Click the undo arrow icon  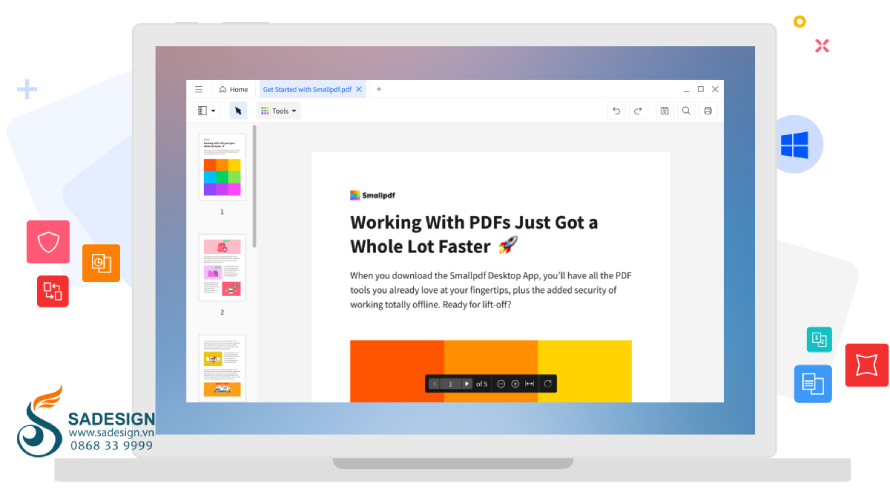tap(616, 111)
